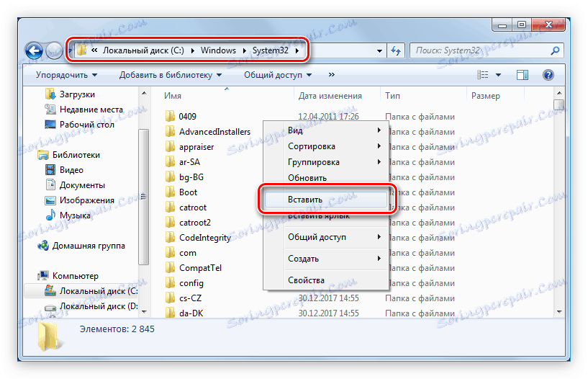Click the Видео library icon
This screenshot has height=379, width=588.
click(x=50, y=170)
